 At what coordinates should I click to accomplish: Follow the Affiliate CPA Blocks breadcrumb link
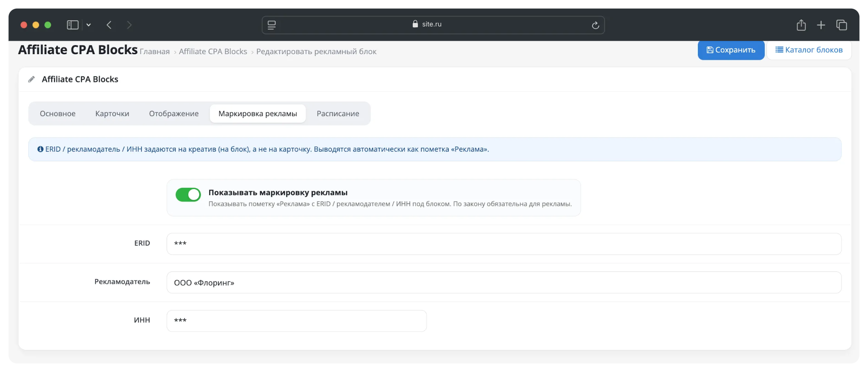[x=213, y=52]
